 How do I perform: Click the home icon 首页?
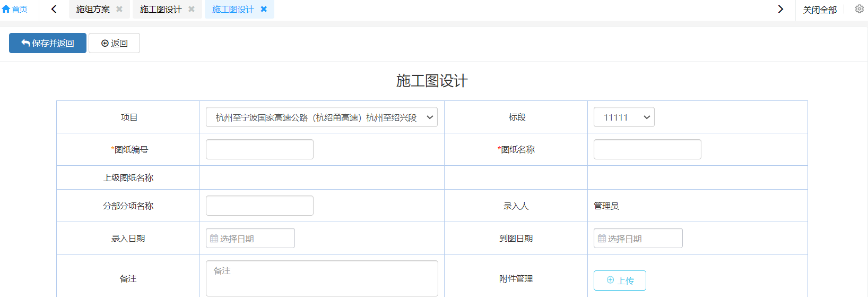pos(14,10)
